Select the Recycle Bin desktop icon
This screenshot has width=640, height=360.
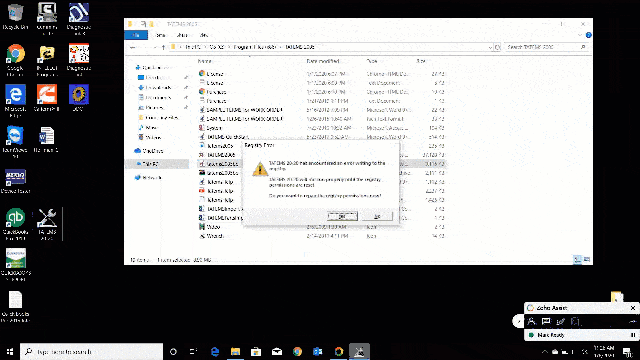coord(16,17)
